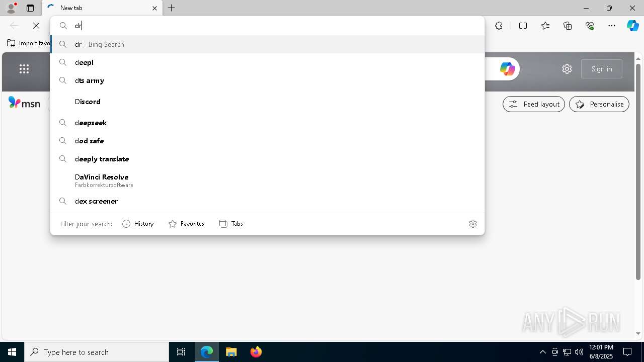Screen dimensions: 644x362
Task: Open address bar suggestion settings gear
Action: point(473,224)
